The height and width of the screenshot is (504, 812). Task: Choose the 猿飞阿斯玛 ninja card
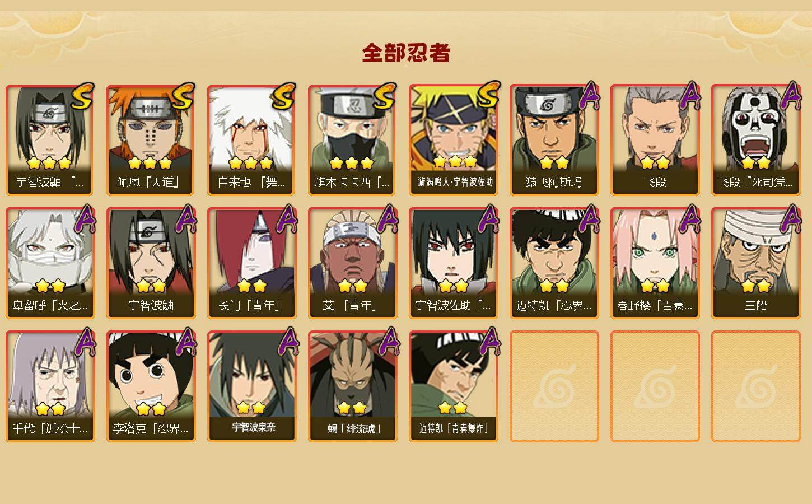pos(554,140)
